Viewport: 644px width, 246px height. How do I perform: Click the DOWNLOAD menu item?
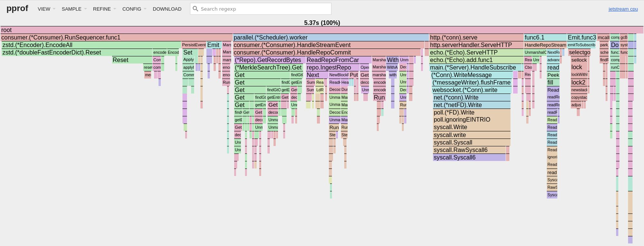(167, 9)
